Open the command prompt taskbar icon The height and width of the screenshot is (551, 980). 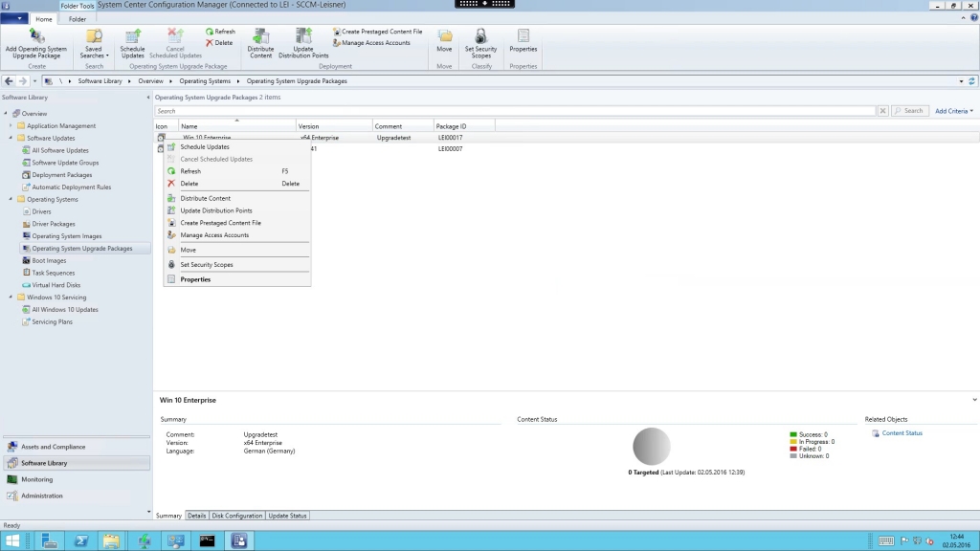[207, 541]
